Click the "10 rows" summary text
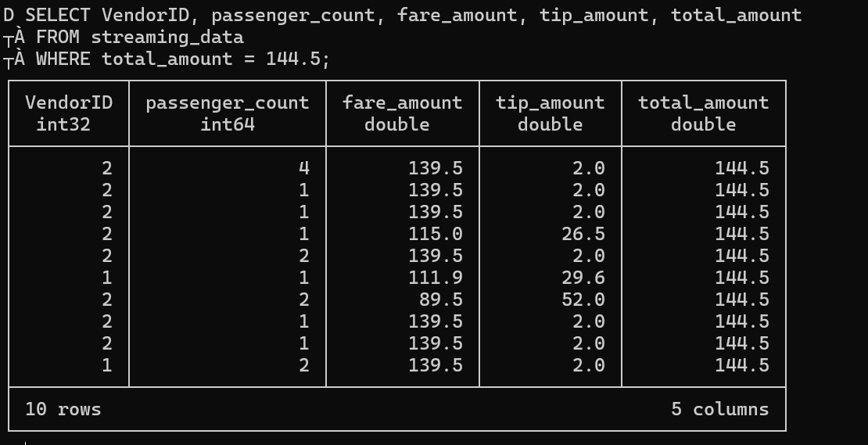The height and width of the screenshot is (445, 868). click(x=63, y=409)
